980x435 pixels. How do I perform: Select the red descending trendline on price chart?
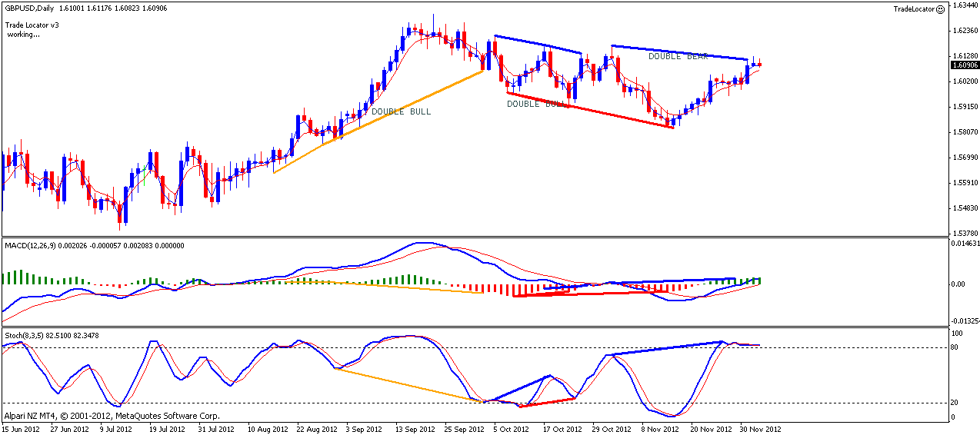pyautogui.click(x=591, y=110)
